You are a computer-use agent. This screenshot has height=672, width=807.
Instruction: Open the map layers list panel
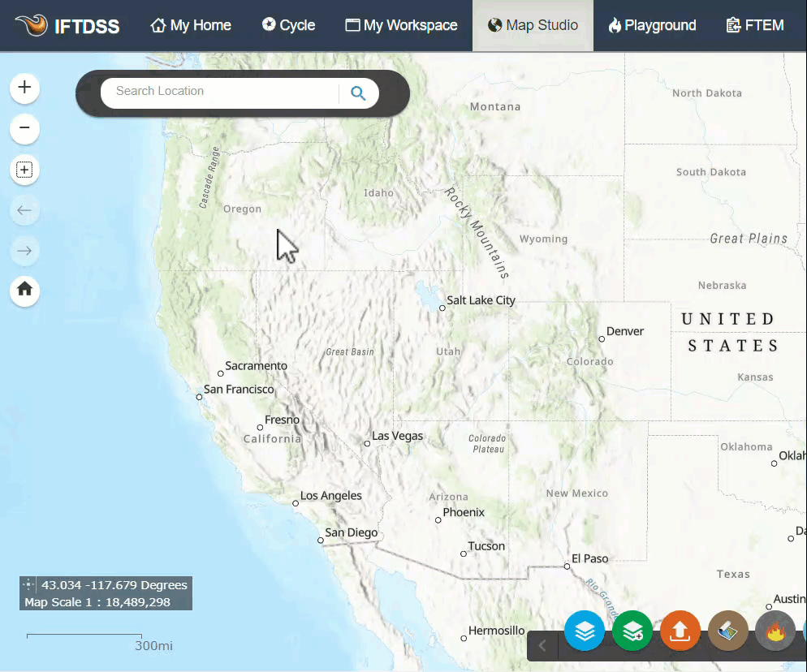coord(585,631)
